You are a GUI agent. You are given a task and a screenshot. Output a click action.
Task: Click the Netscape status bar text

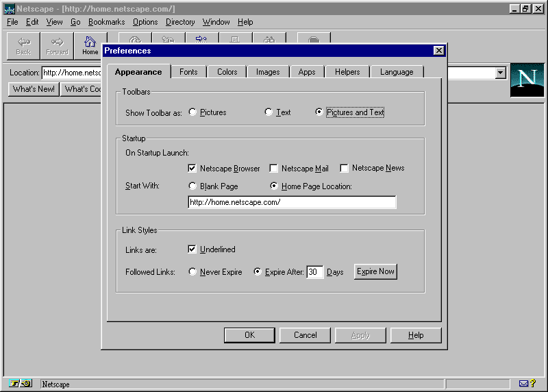click(56, 384)
